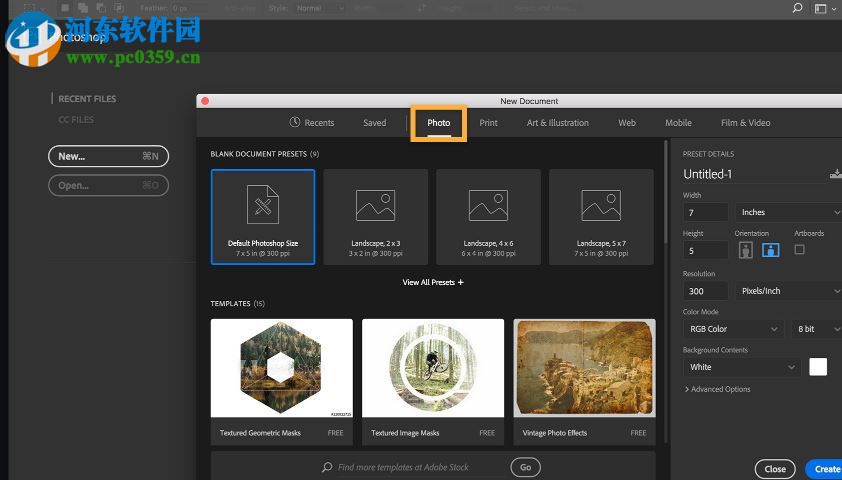Enable the Artboards checkbox
Viewport: 842px width, 480px height.
point(799,249)
